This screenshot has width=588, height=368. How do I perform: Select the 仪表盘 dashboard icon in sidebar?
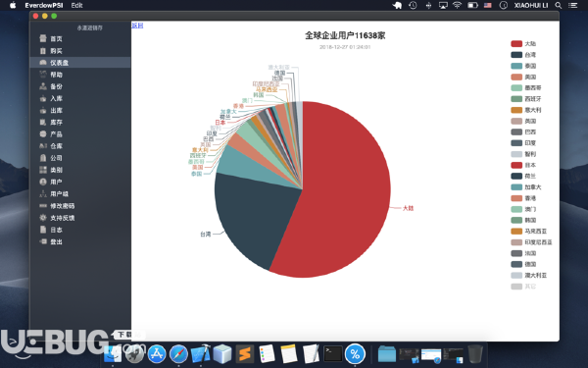(43, 63)
